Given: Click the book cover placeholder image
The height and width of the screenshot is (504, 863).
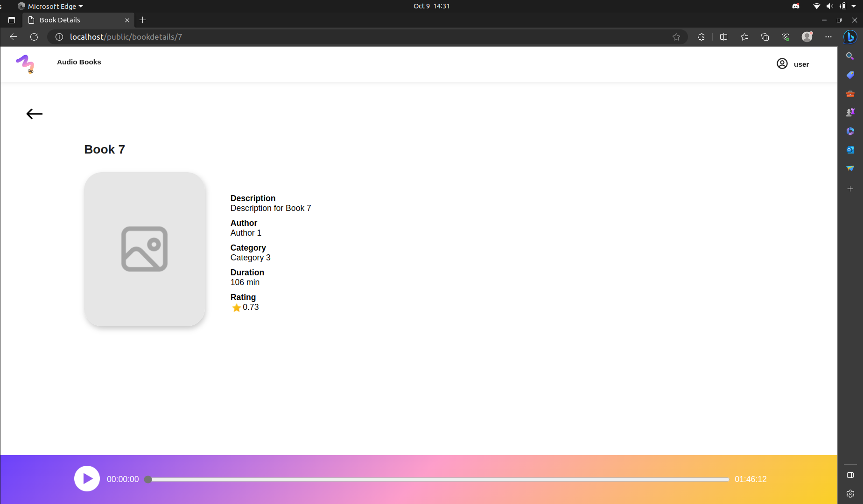Looking at the screenshot, I should (145, 249).
